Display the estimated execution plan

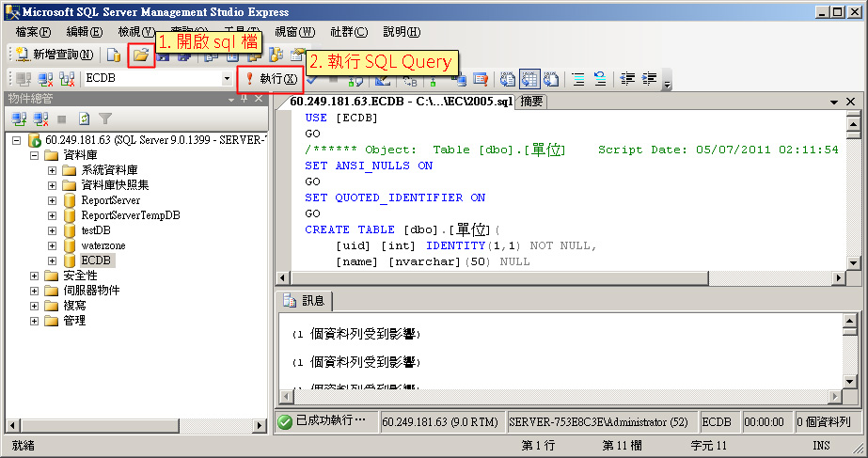[x=355, y=80]
